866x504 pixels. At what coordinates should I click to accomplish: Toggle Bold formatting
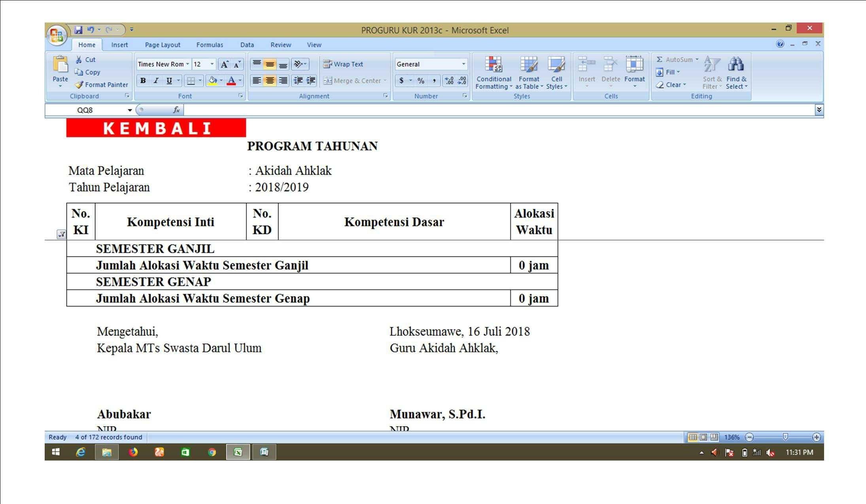click(143, 81)
